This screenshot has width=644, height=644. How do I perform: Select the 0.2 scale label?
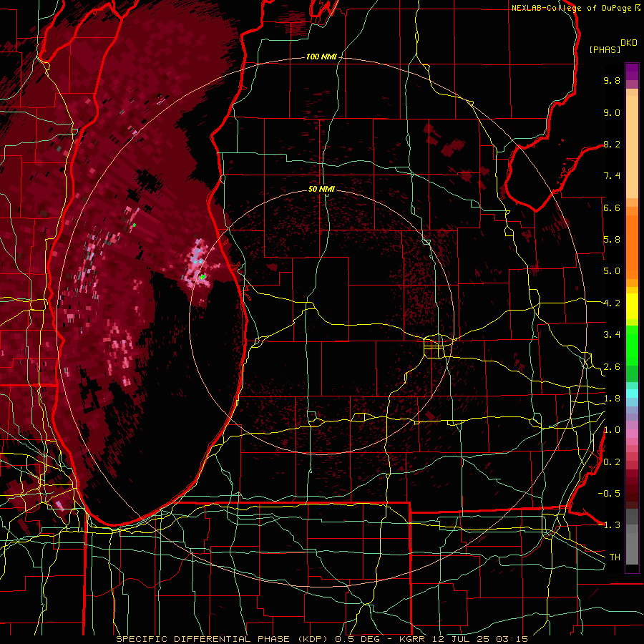pos(612,462)
